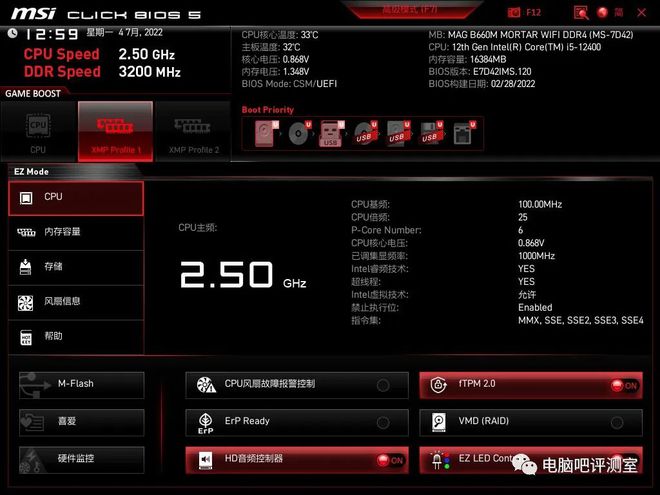Click the speaker icon on HD音频控制器

[x=205, y=460]
